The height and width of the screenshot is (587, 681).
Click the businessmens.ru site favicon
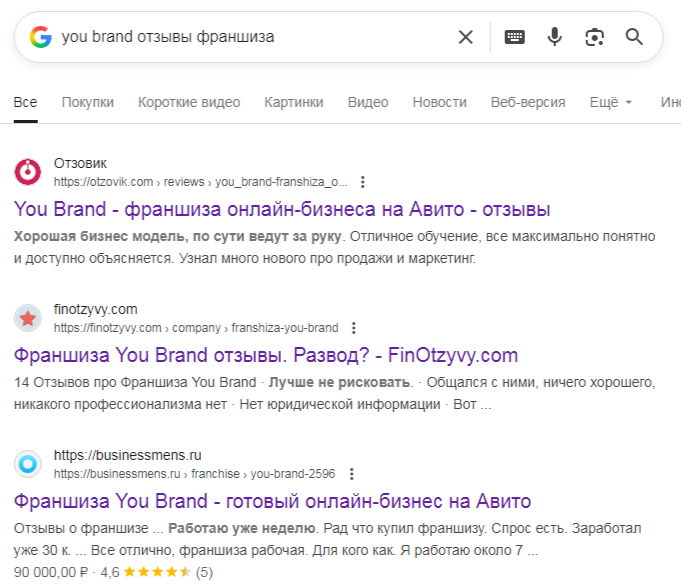(x=28, y=464)
